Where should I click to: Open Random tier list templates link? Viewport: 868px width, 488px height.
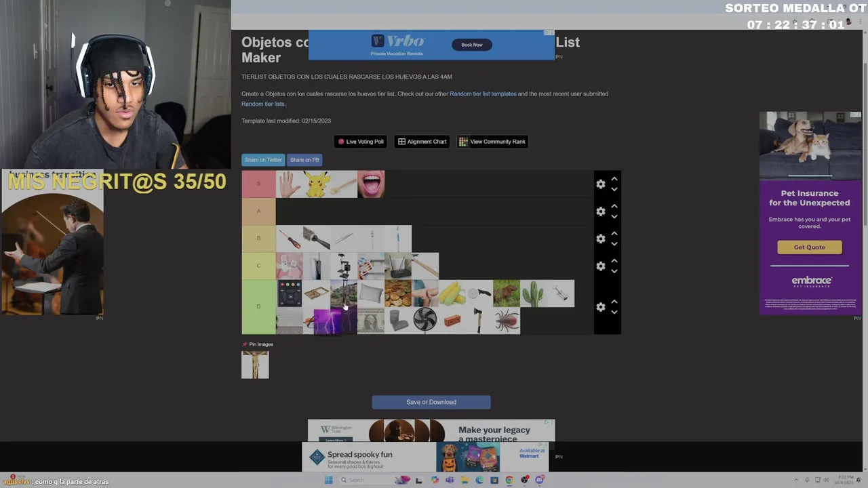tap(483, 94)
